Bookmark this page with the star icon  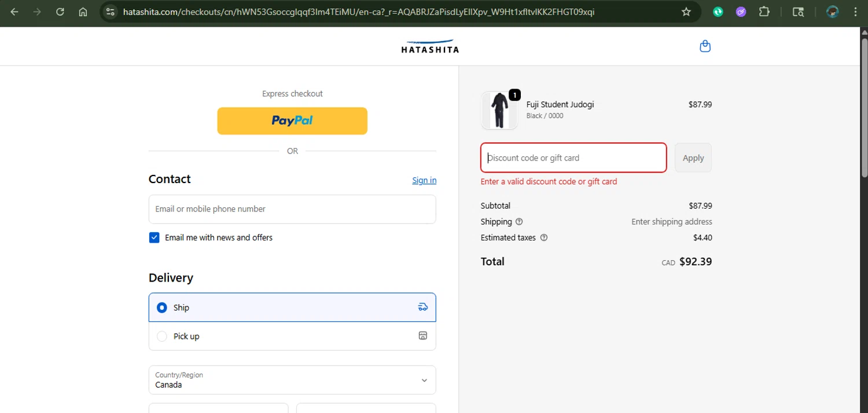point(686,12)
